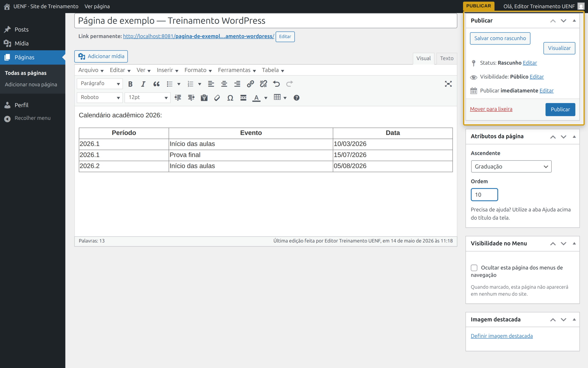Click page title input field

click(x=266, y=21)
